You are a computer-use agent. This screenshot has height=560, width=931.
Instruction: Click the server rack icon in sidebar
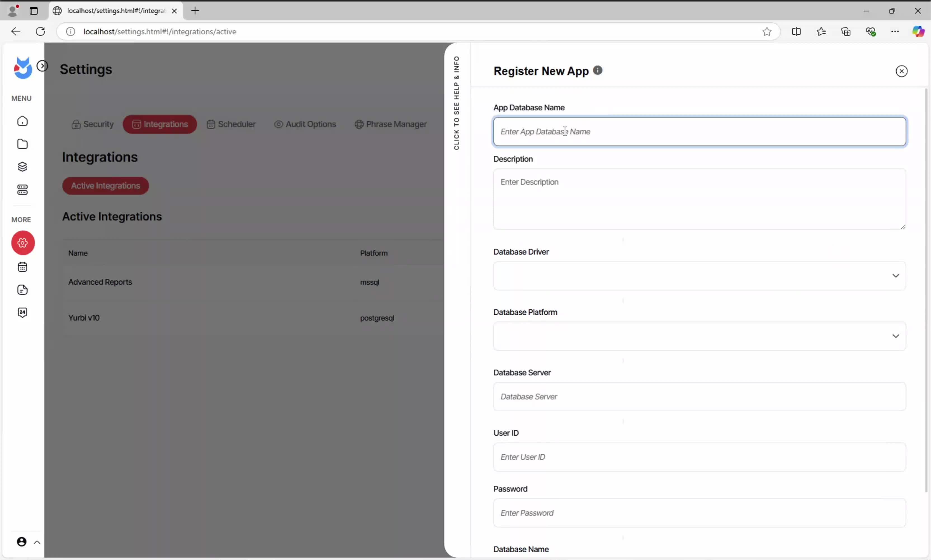[x=23, y=190]
